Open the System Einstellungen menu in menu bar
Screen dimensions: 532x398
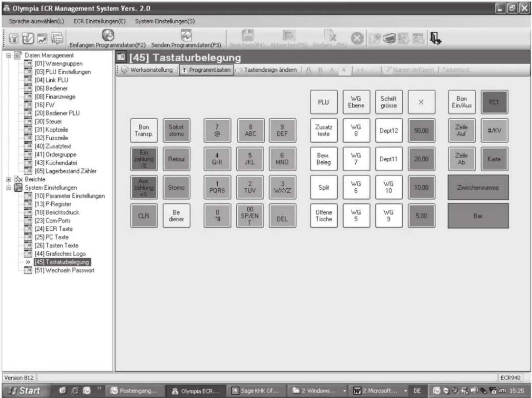click(x=165, y=21)
